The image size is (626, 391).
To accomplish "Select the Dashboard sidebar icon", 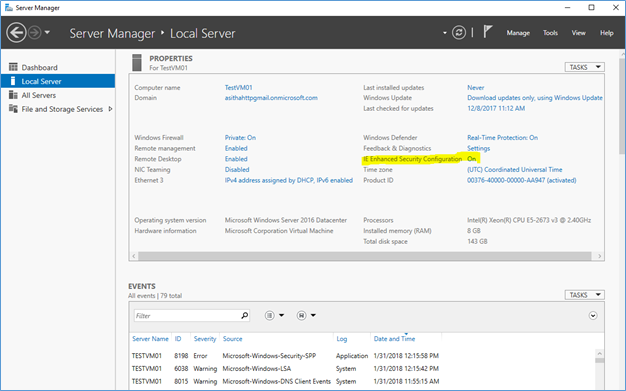I will pos(13,67).
